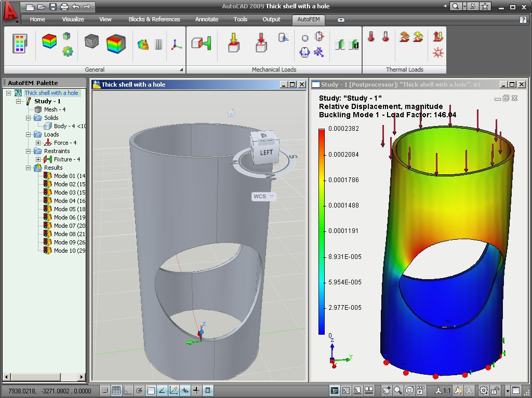Click the blue rotation load icon
Screen dimensions: 532x398
pos(304,52)
